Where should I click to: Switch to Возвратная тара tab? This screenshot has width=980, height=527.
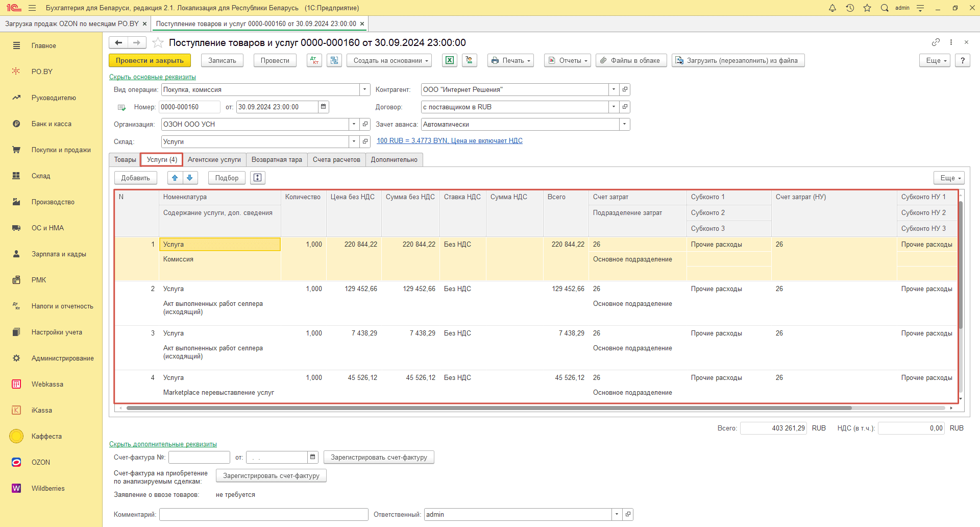277,159
